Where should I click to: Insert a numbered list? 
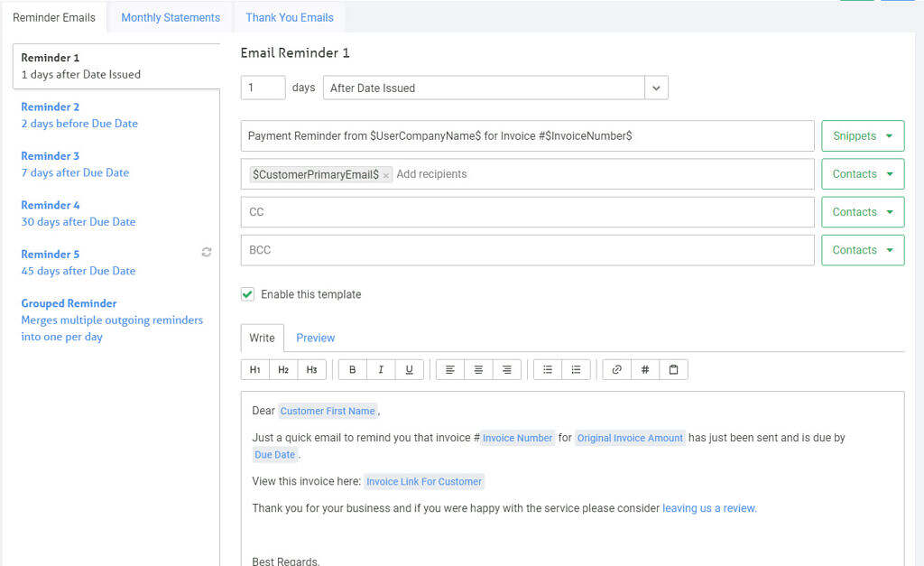point(576,369)
